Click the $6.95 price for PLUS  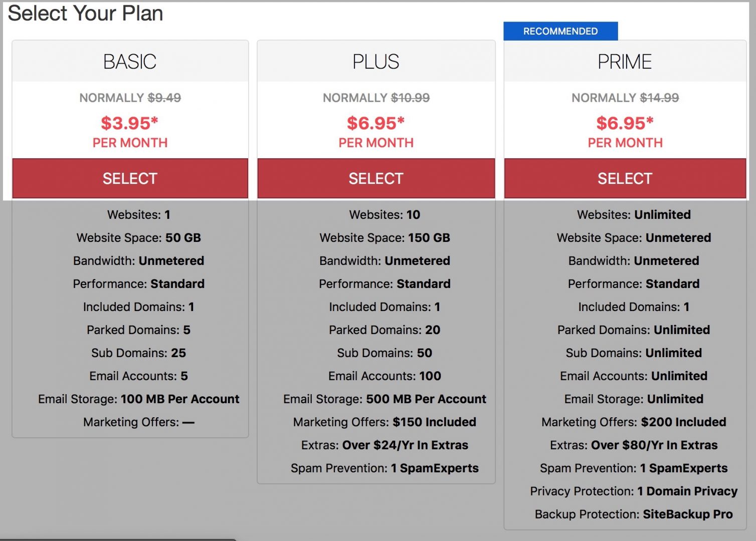pos(376,122)
